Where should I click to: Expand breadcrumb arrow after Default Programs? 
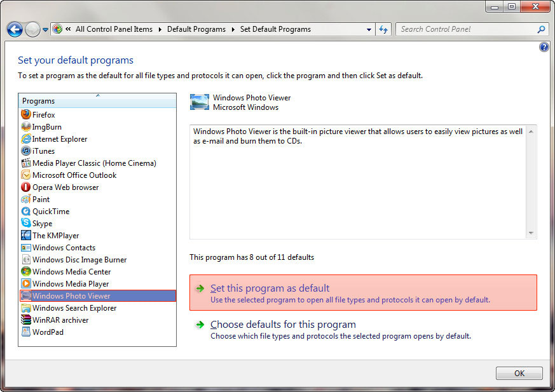[233, 29]
